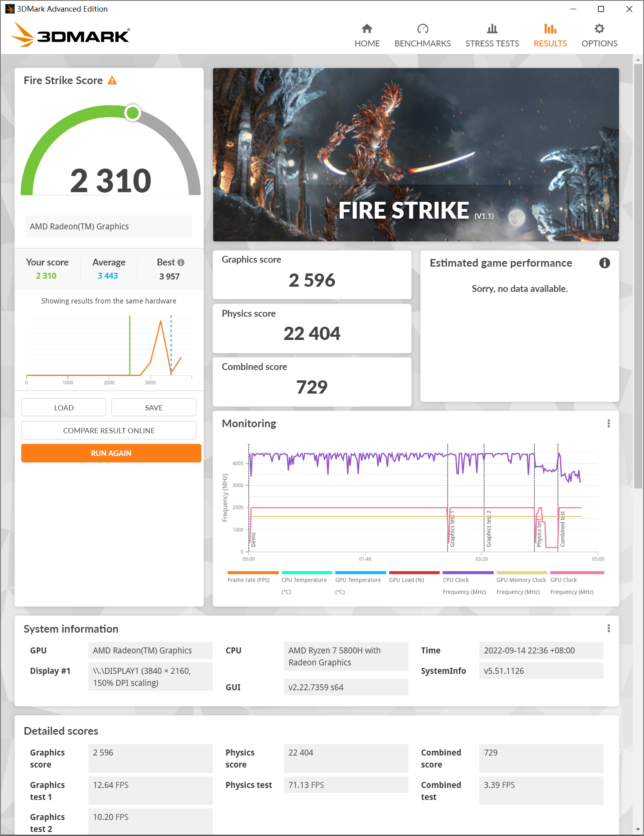
Task: Click the Time value 2022-09-14 22:36
Action: (x=541, y=651)
